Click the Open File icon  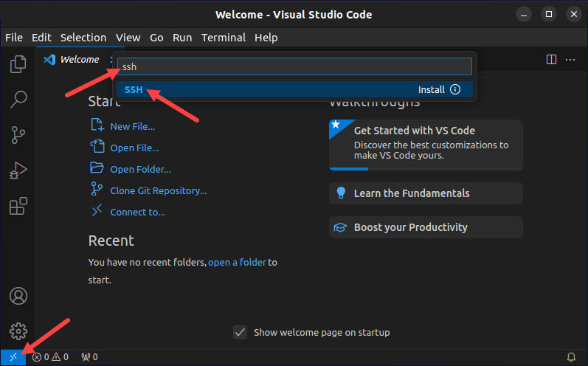point(97,146)
